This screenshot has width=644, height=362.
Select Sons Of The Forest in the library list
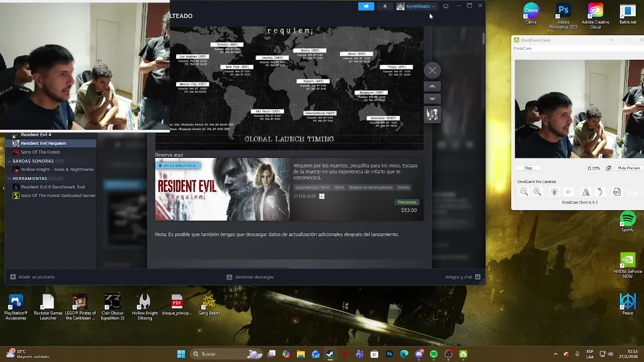(x=50, y=152)
